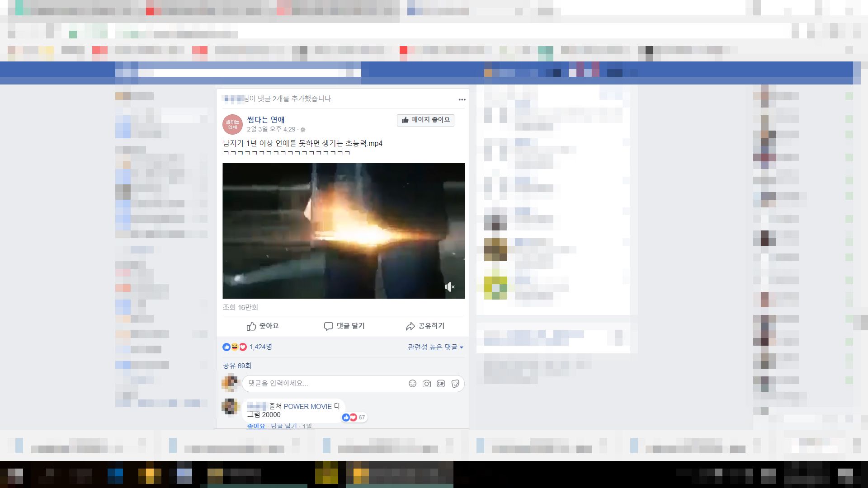Open the 공유 69회 shares list
Viewport: 868px width, 488px height.
pos(237,366)
